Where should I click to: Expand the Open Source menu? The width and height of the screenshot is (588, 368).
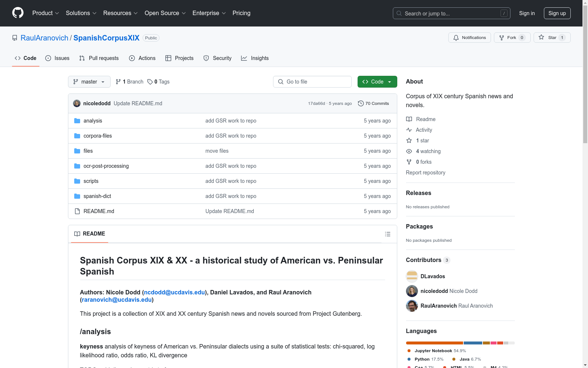coord(165,13)
